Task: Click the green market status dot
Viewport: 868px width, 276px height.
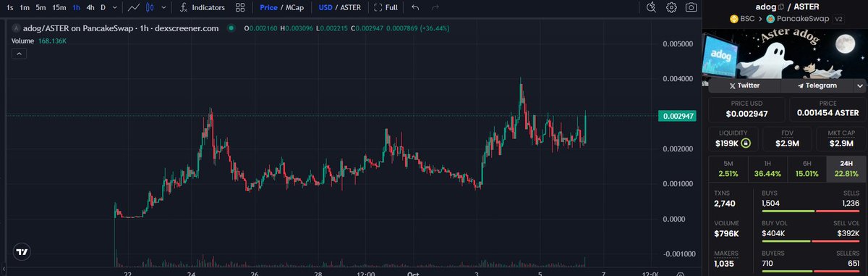Action: pos(231,28)
